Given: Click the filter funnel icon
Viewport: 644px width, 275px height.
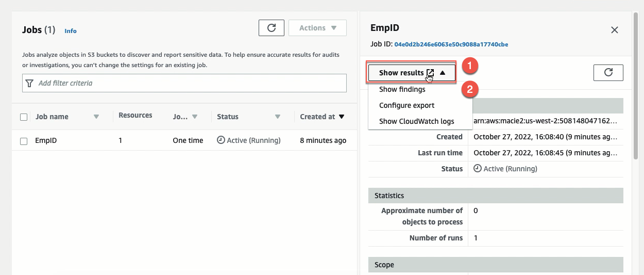Looking at the screenshot, I should 30,83.
